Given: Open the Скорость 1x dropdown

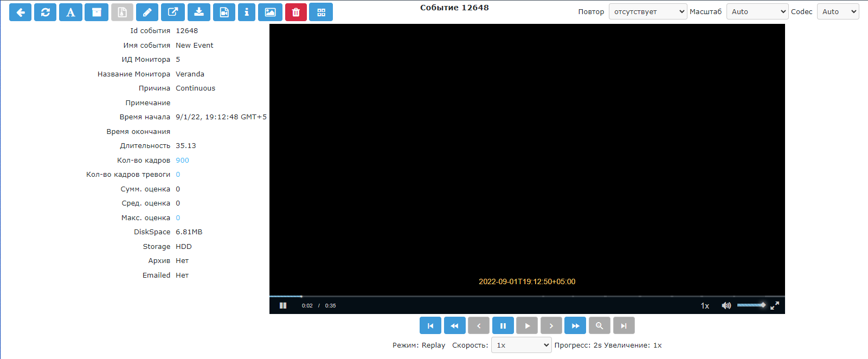Looking at the screenshot, I should pos(522,345).
